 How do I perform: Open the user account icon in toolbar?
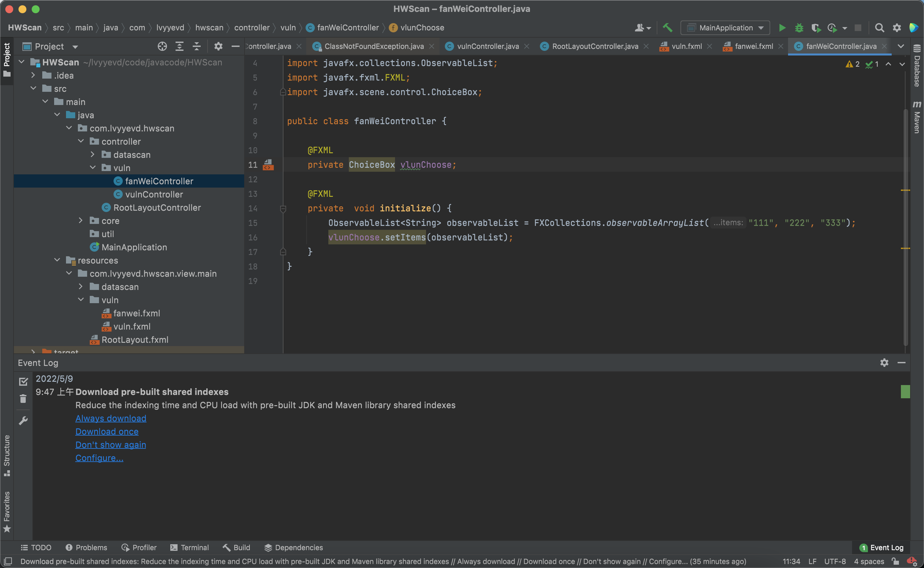pos(643,28)
